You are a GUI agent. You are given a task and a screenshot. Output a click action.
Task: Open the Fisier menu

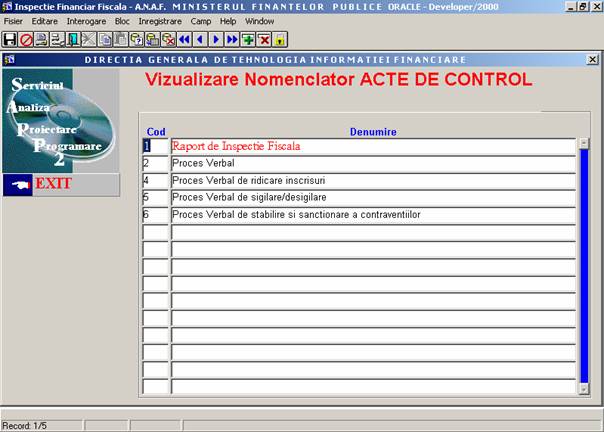click(x=14, y=21)
